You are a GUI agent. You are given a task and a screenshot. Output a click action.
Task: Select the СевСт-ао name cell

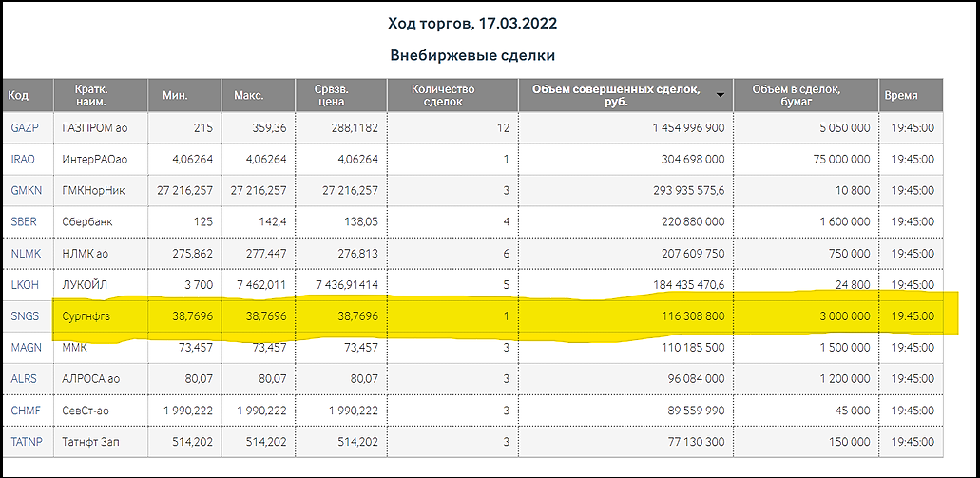pyautogui.click(x=101, y=411)
